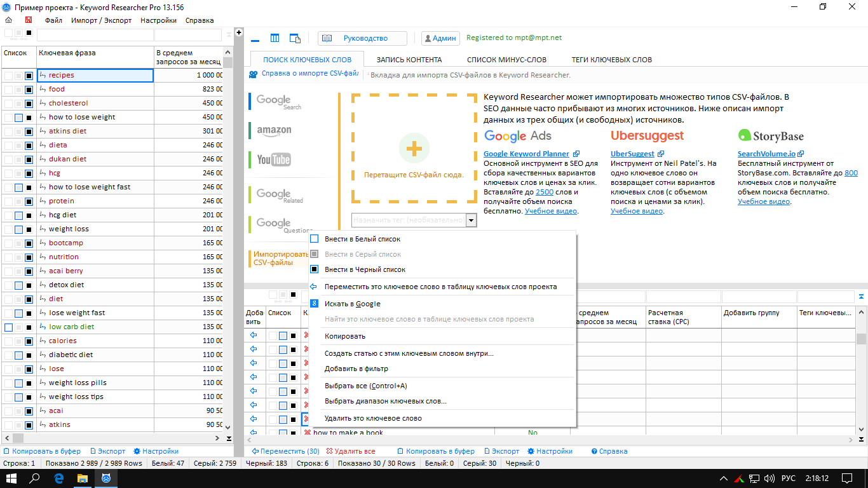Click the Руководство guide button
The width and height of the screenshot is (868, 488).
click(x=362, y=39)
